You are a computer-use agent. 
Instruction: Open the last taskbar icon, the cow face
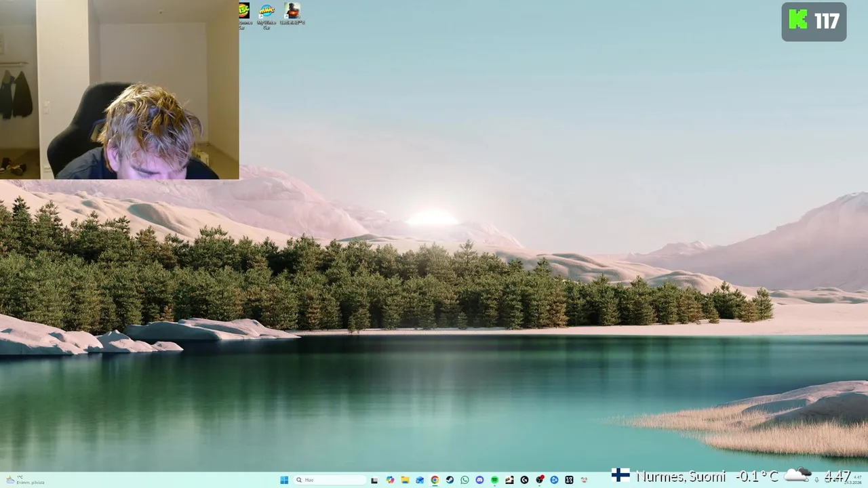pyautogui.click(x=584, y=480)
